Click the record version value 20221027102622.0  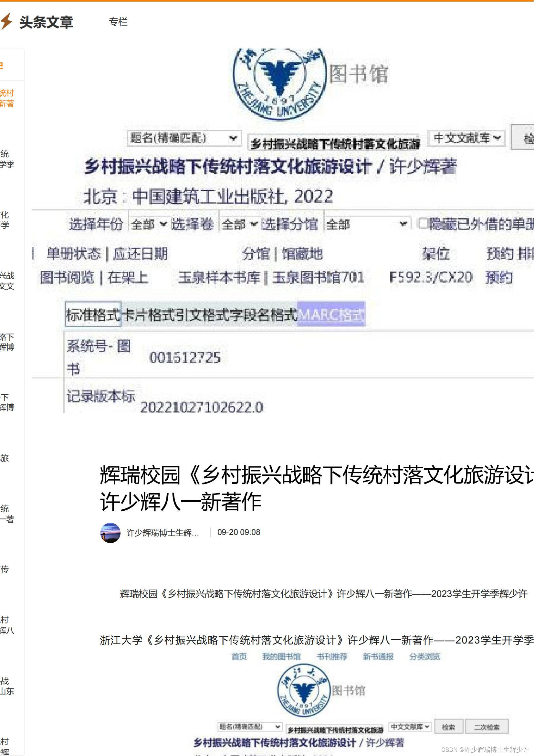201,408
